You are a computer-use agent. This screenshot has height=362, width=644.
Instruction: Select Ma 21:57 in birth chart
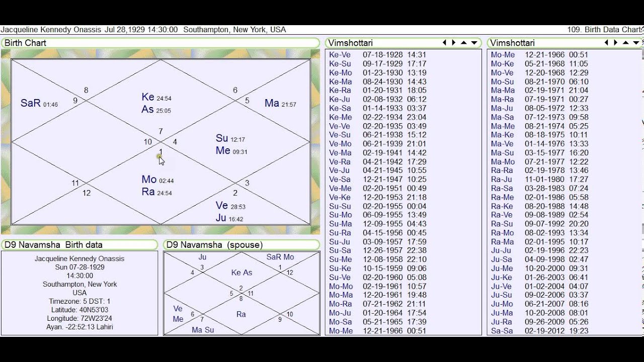click(x=280, y=103)
